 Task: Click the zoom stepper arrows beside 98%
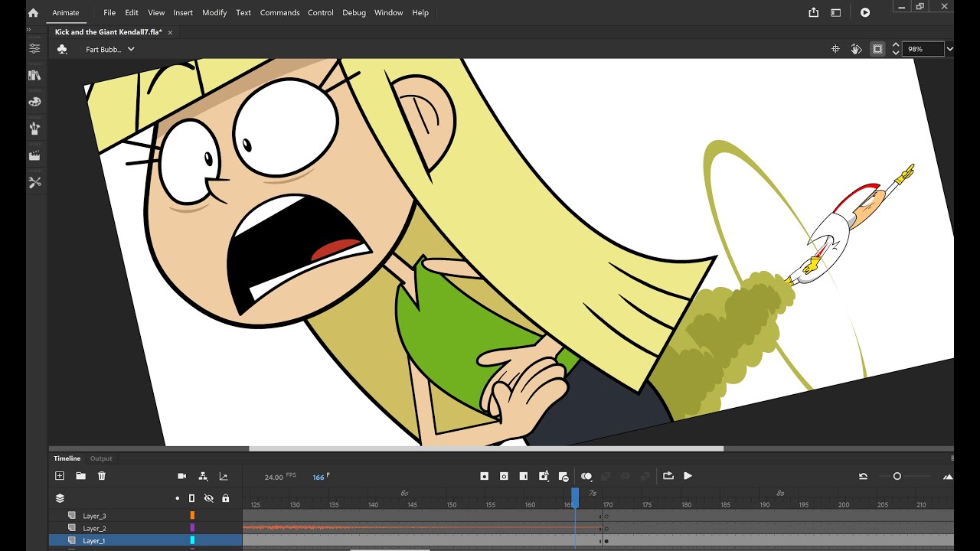[896, 49]
